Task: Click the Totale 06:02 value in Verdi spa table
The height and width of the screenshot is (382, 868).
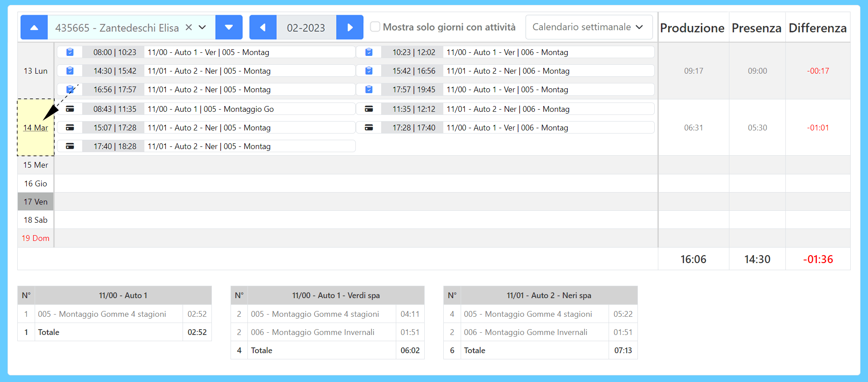Action: point(410,350)
